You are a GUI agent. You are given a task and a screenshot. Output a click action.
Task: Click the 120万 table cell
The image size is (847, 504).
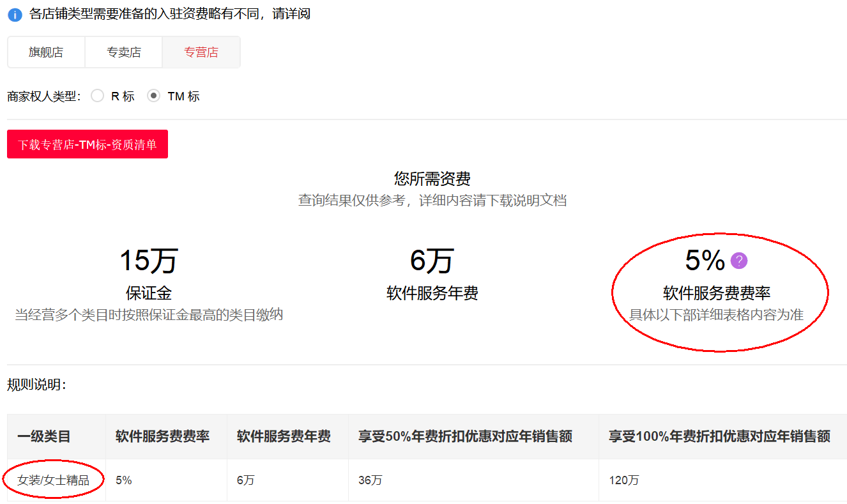click(x=624, y=480)
